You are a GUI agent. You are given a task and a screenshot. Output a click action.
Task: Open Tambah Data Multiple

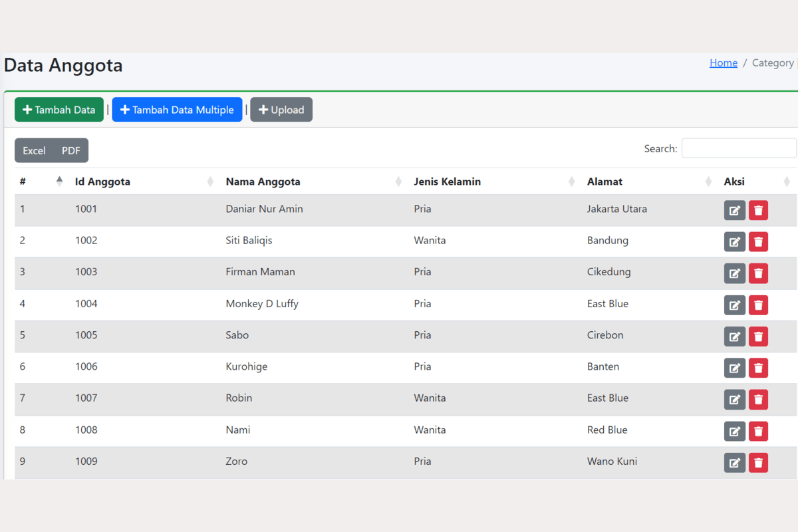177,110
